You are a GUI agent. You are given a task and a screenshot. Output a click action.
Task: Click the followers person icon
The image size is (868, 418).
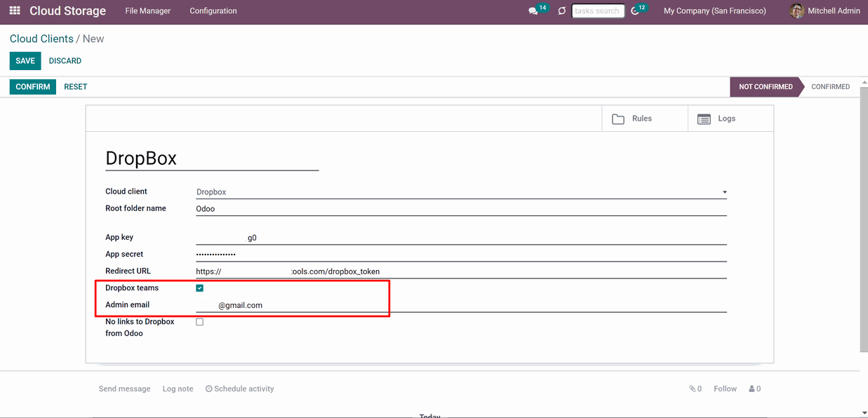click(752, 389)
